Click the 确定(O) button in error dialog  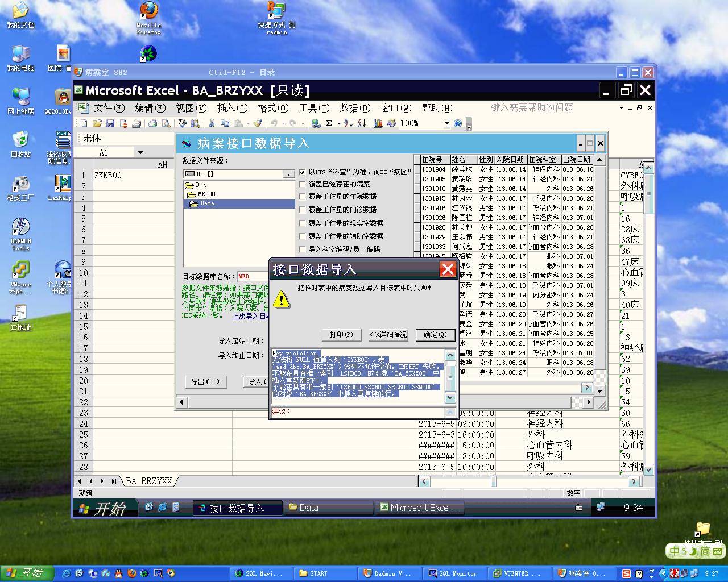pyautogui.click(x=435, y=335)
